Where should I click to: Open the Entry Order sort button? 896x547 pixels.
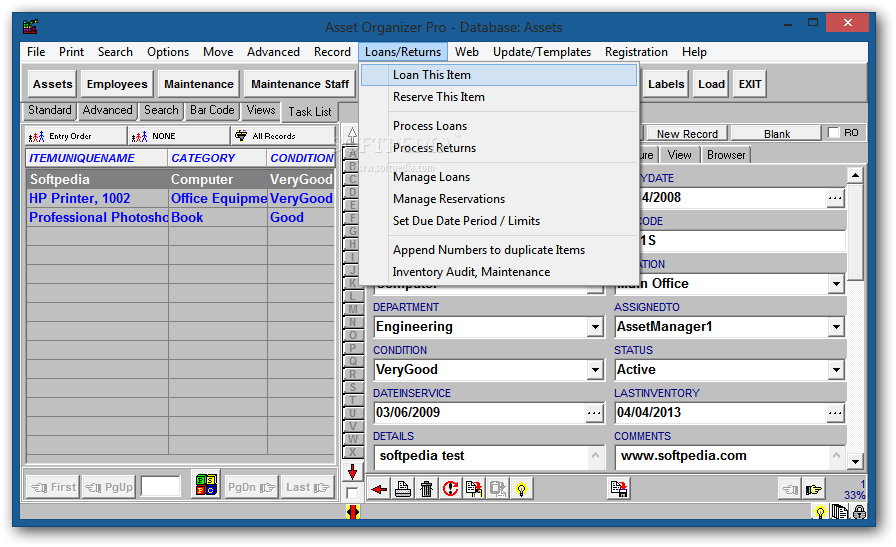[x=75, y=136]
